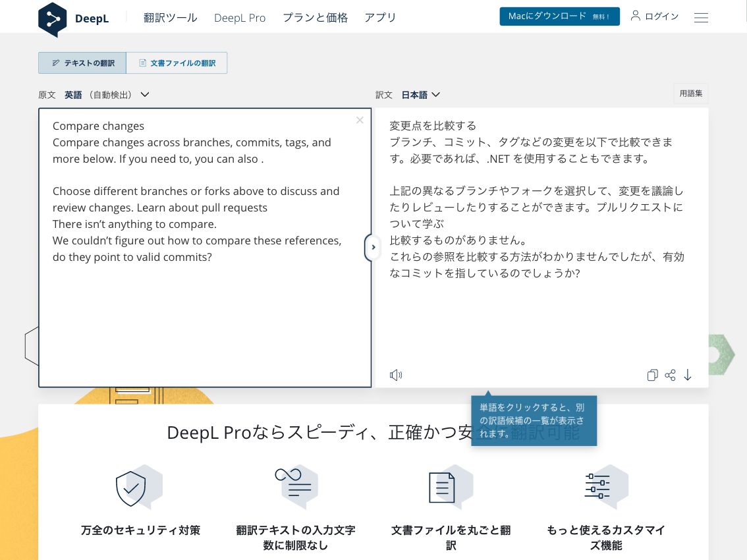Screen dimensions: 747x560
Task: Open the 翻訳ツール menu
Action: pos(170,18)
